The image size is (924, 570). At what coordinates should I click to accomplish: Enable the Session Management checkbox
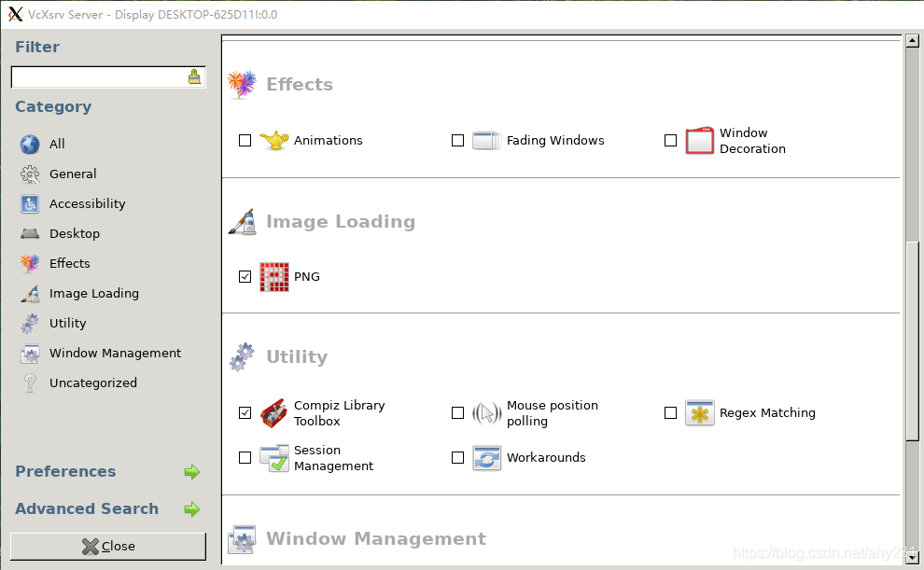245,457
